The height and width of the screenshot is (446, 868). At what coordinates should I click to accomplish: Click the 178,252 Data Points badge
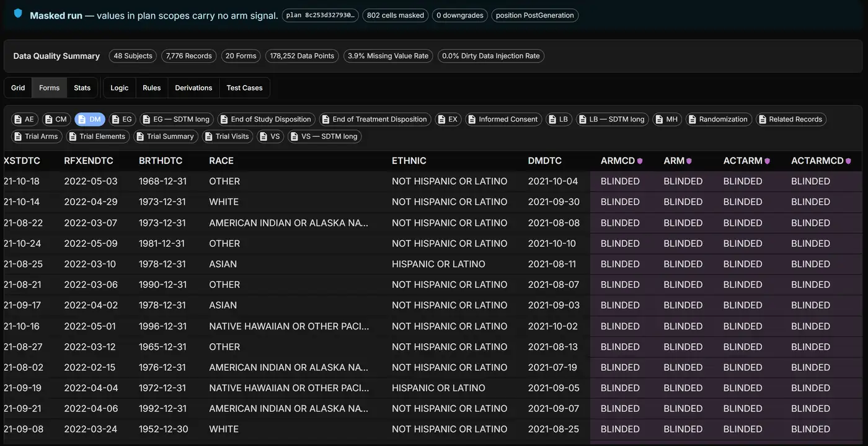point(302,56)
